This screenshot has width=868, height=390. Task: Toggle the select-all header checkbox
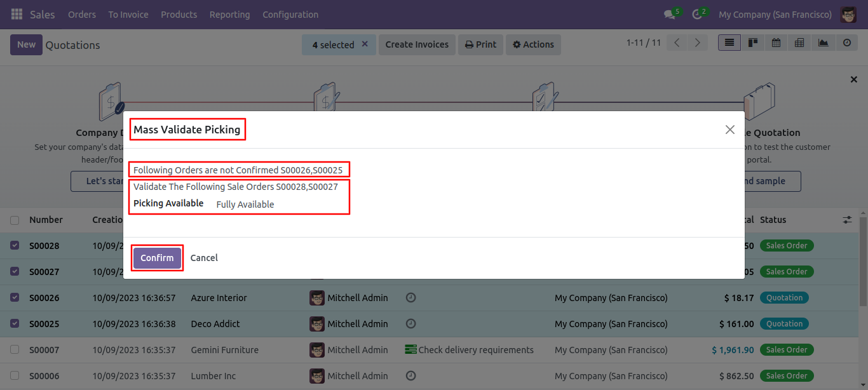click(15, 220)
